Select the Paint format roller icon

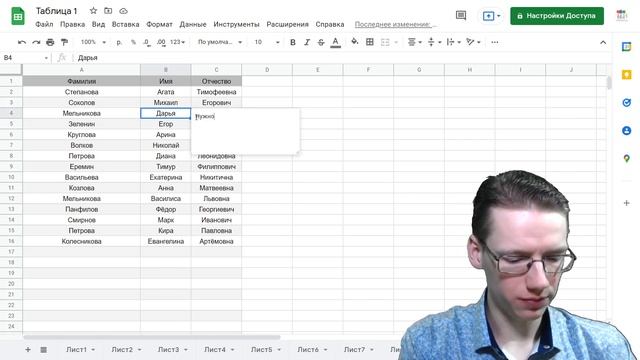64,42
